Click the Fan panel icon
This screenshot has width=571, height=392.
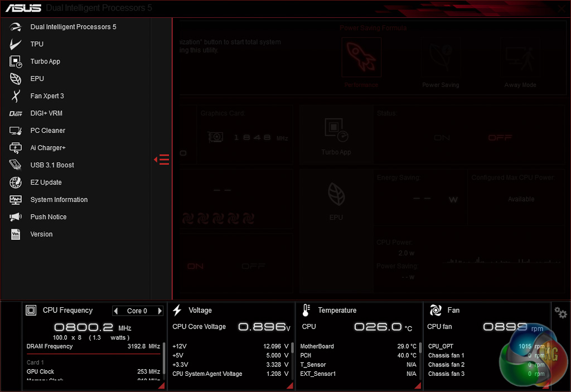(x=435, y=311)
